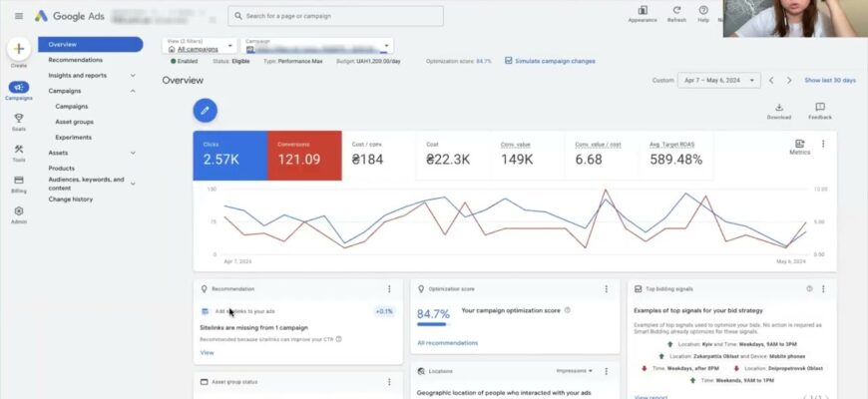The height and width of the screenshot is (399, 868).
Task: Click Show last 30 days link
Action: pyautogui.click(x=830, y=80)
